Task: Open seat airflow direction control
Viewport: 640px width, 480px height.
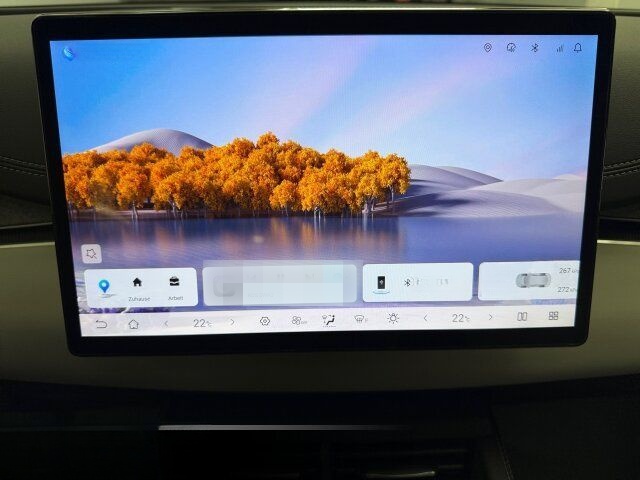Action: pos(328,320)
